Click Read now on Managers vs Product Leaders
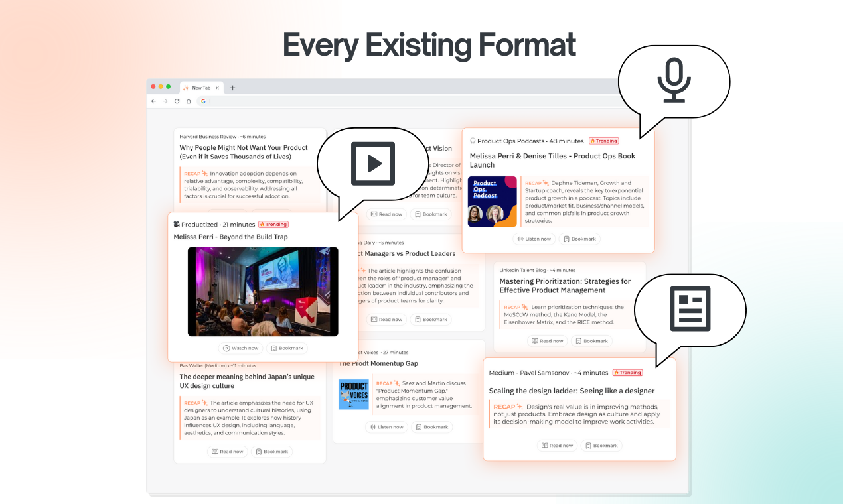Screen dimensions: 843x504 [386, 320]
